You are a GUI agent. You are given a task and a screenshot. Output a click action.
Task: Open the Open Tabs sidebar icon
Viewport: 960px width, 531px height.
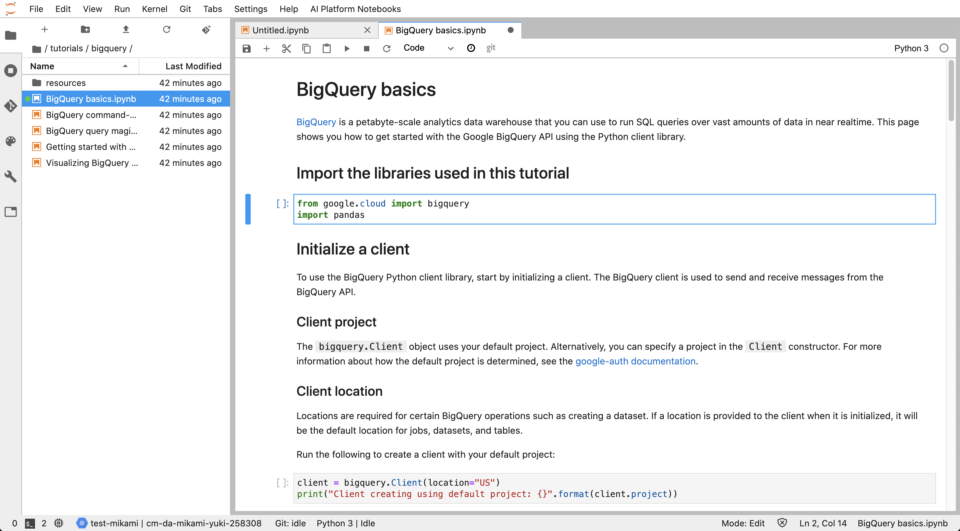pos(10,212)
